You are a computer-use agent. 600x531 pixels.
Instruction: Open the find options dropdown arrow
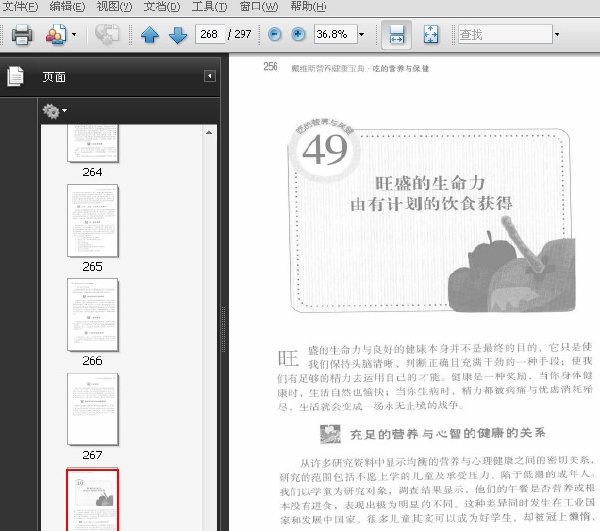[557, 35]
